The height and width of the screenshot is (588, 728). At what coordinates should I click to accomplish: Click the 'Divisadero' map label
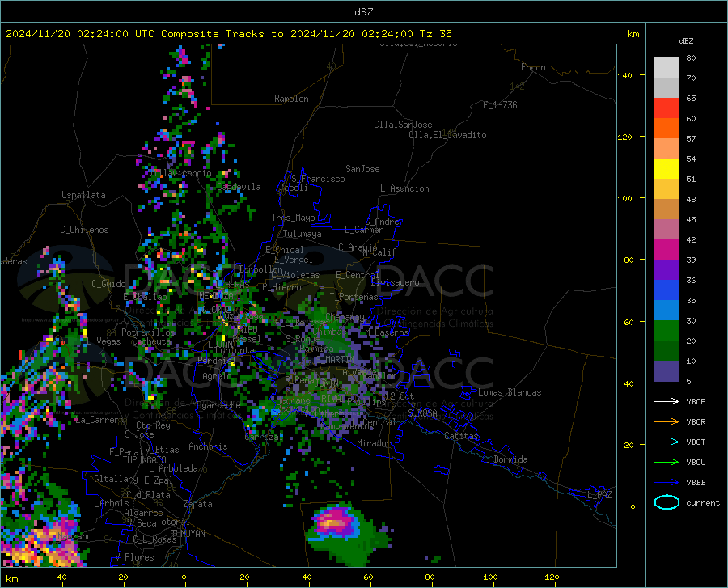(x=395, y=282)
